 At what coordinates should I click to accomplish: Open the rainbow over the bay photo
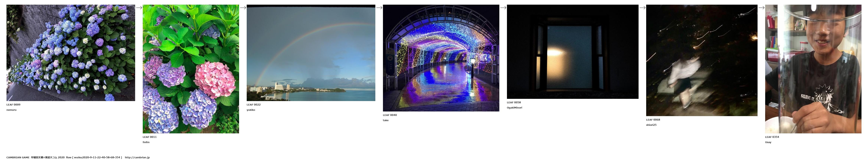(311, 53)
